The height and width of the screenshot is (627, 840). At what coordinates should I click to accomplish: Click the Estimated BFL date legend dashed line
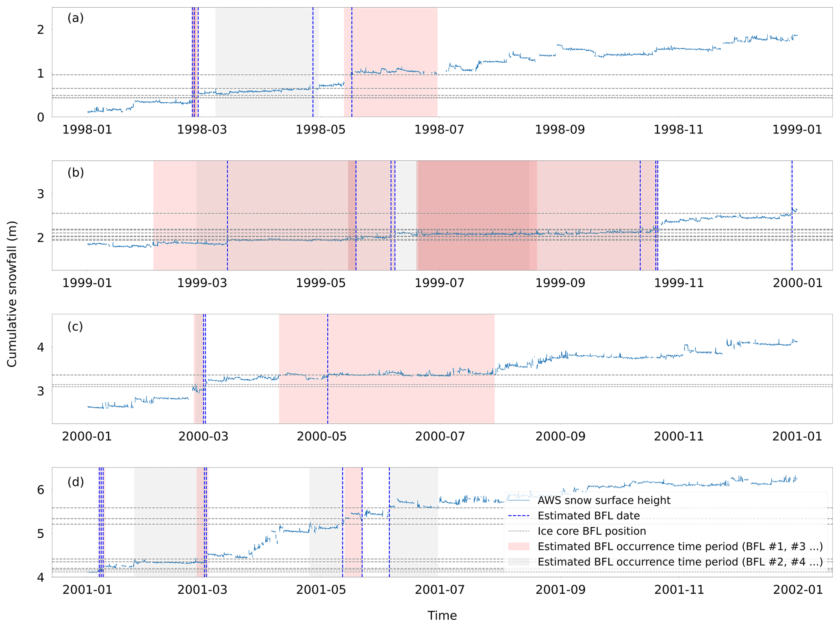point(519,516)
